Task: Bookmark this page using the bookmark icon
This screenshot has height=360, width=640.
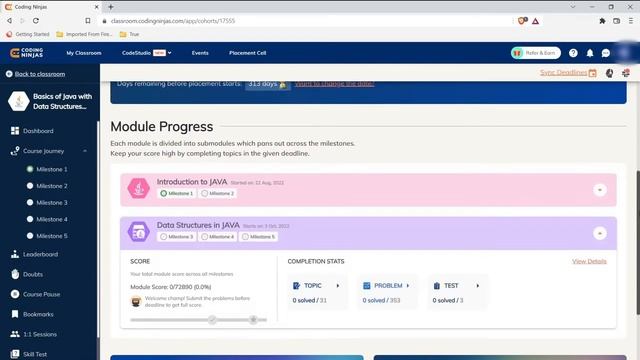Action: (x=88, y=20)
